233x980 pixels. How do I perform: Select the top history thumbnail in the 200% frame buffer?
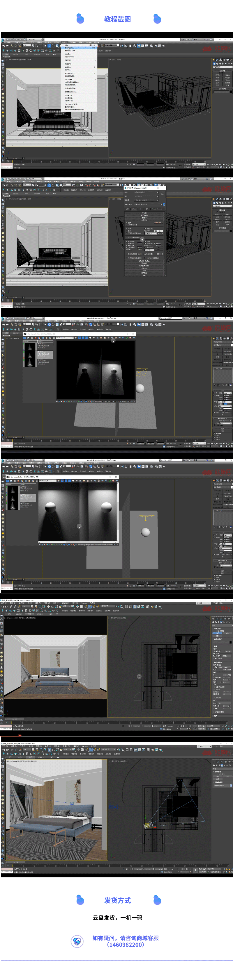pyautogui.click(x=13, y=489)
